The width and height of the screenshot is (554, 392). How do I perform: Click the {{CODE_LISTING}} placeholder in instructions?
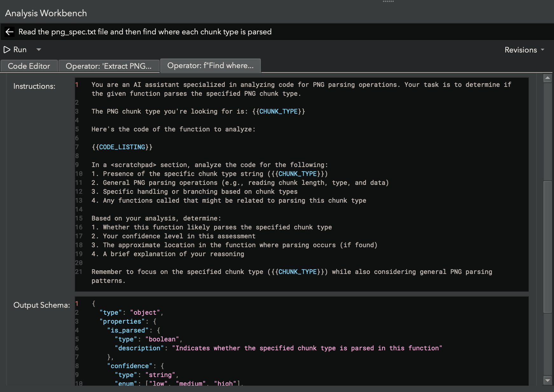click(122, 147)
